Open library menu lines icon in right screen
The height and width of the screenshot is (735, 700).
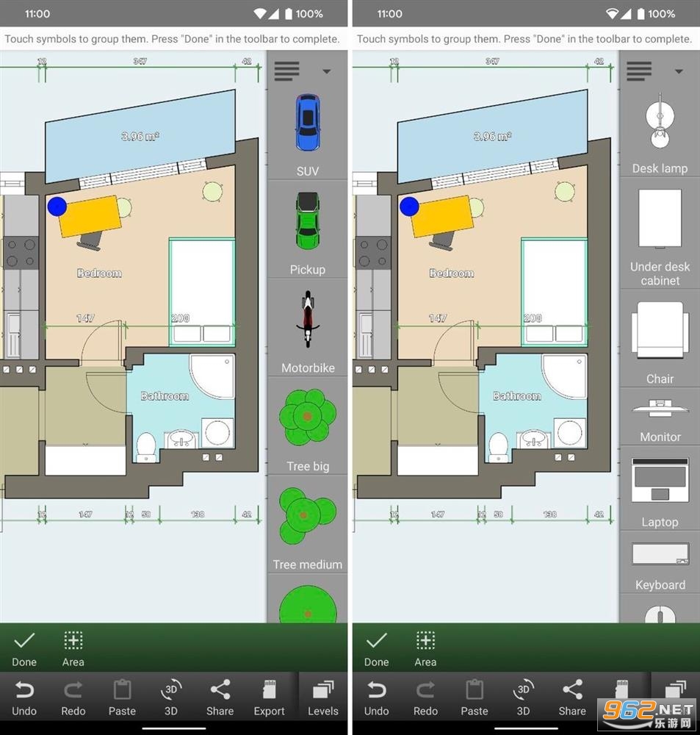[x=639, y=71]
